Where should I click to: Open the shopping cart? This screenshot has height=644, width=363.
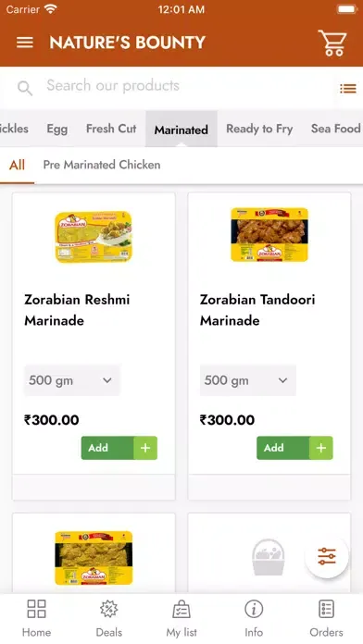pyautogui.click(x=332, y=43)
